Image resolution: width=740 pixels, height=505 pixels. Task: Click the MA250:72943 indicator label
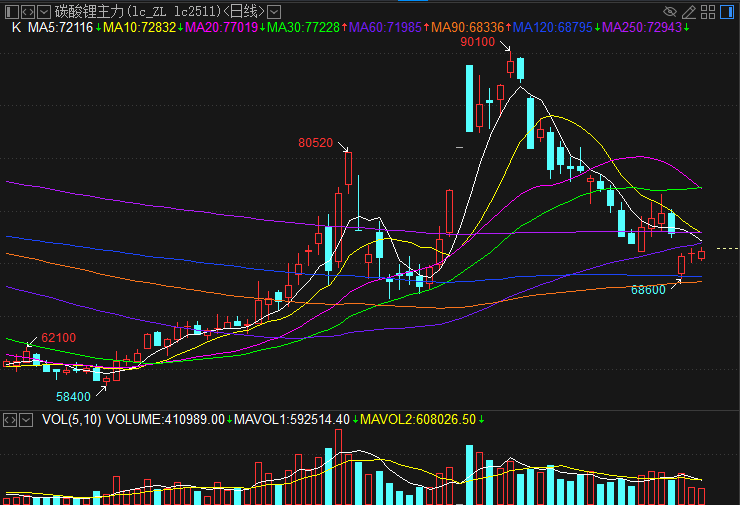642,27
